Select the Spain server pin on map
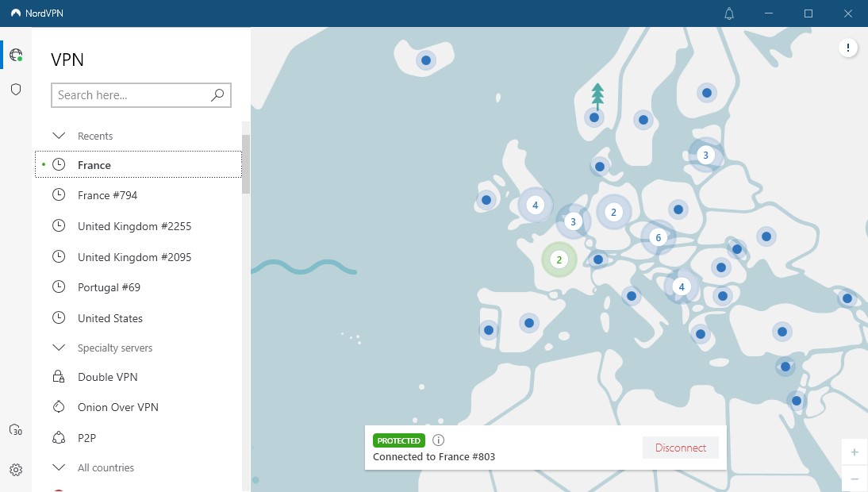Image resolution: width=868 pixels, height=492 pixels. tap(529, 323)
